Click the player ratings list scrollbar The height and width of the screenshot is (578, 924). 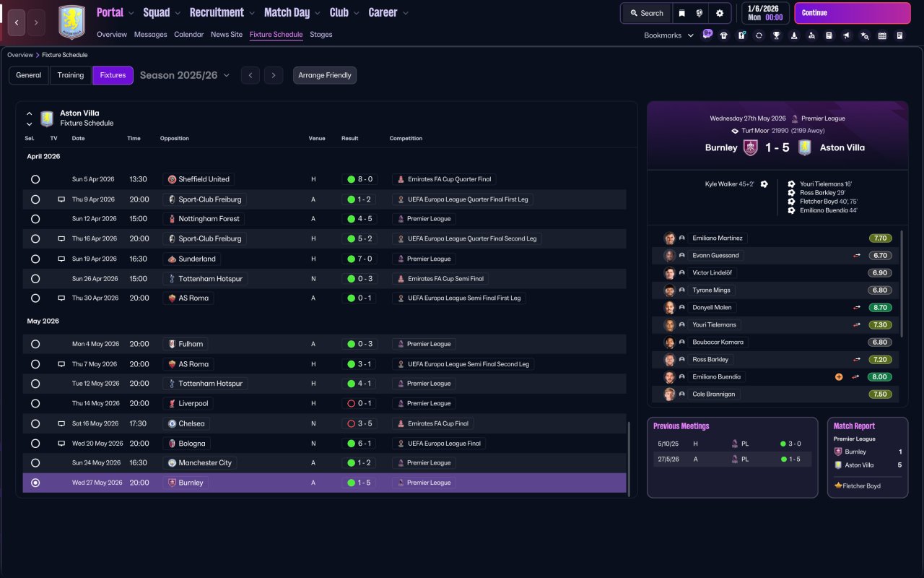coord(902,284)
